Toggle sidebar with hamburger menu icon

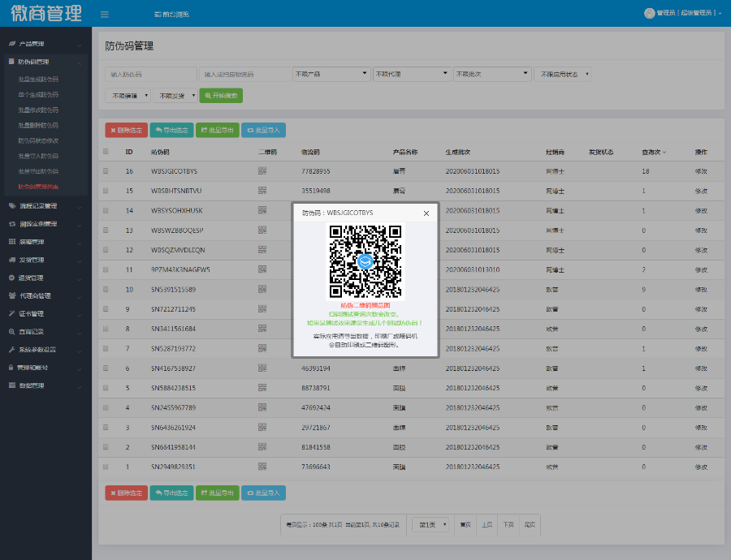tap(105, 15)
